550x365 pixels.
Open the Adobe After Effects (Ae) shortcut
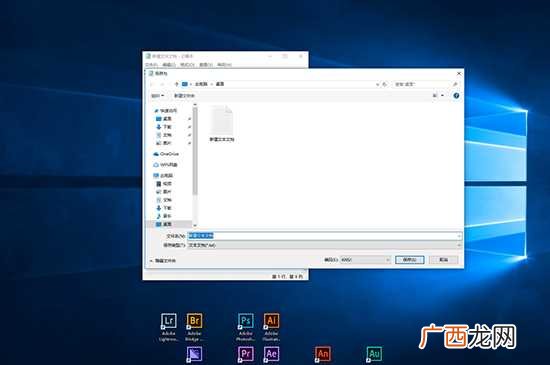[x=271, y=354]
